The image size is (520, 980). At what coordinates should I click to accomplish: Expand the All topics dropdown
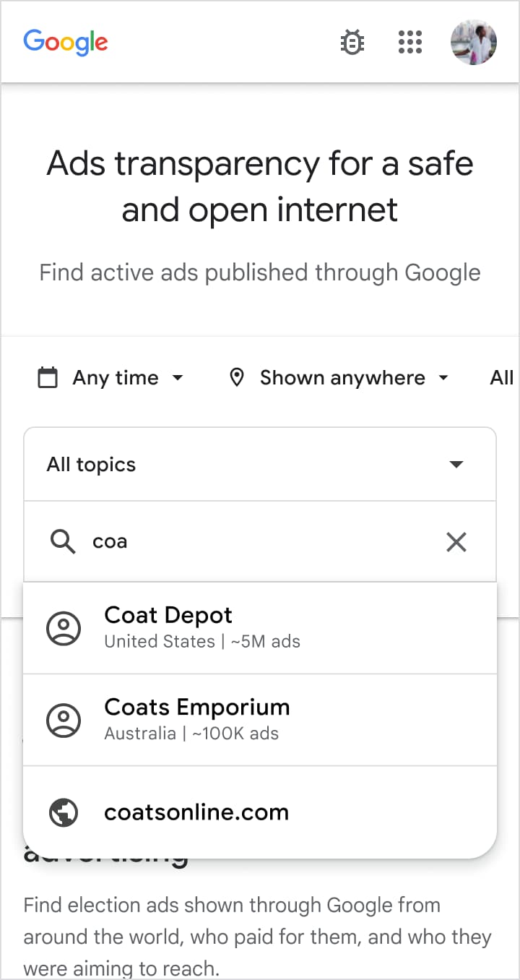(260, 464)
